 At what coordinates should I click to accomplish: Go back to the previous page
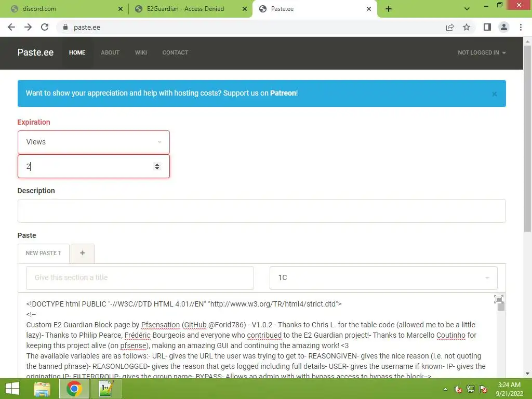point(11,27)
